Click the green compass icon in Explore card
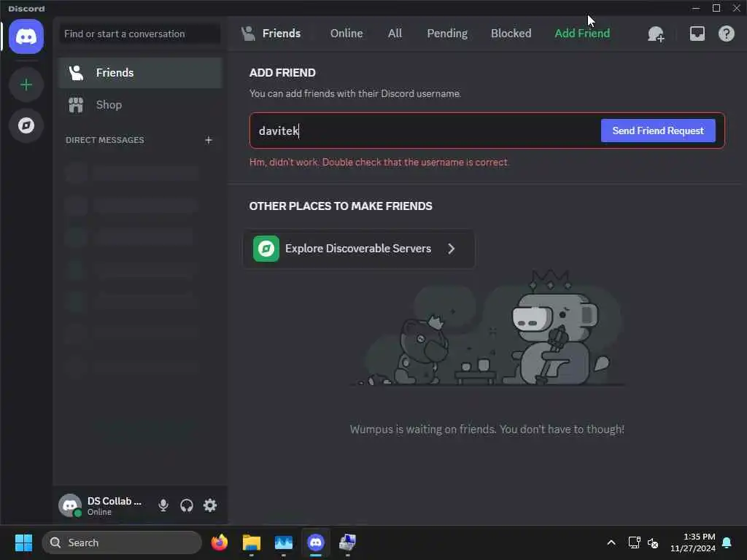Image resolution: width=747 pixels, height=560 pixels. point(266,249)
